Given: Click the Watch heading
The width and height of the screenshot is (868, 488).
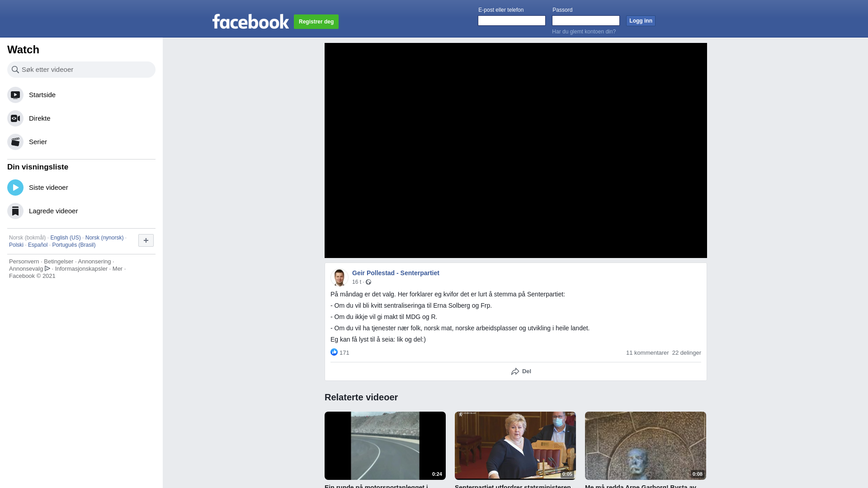Looking at the screenshot, I should click(23, 50).
